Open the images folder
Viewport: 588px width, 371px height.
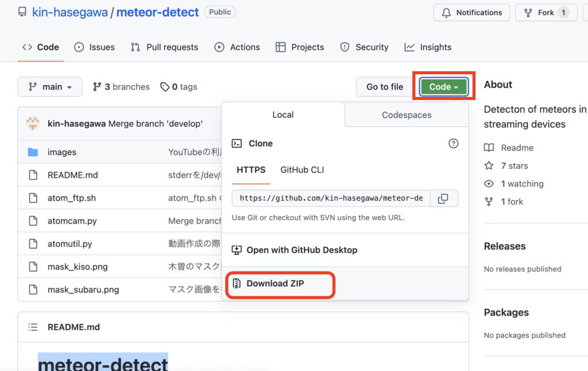[62, 152]
